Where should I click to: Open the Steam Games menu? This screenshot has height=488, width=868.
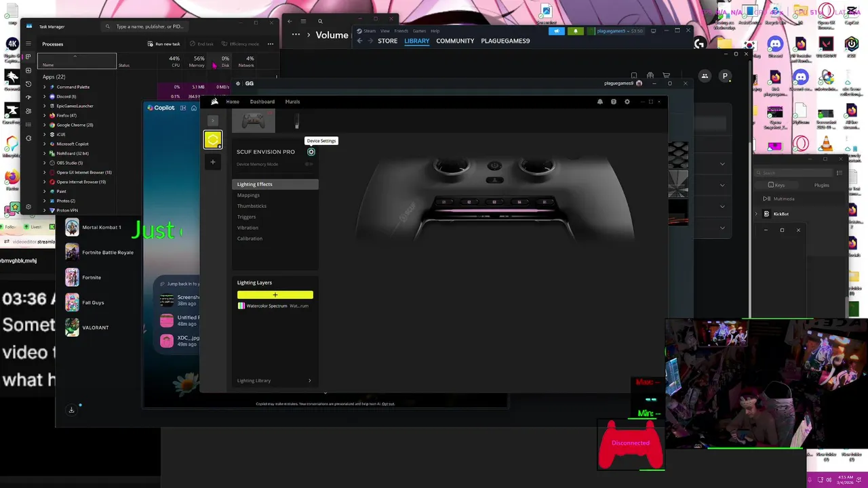pos(419,30)
